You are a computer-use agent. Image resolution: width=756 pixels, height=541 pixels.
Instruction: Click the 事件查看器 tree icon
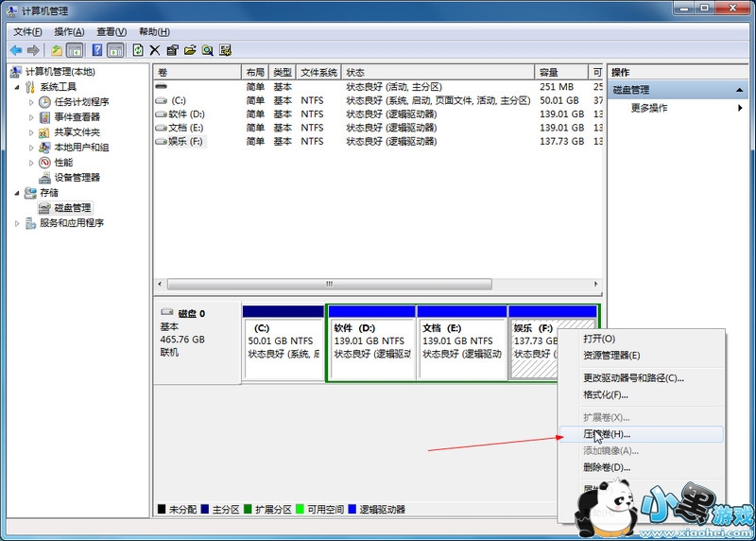tap(44, 117)
